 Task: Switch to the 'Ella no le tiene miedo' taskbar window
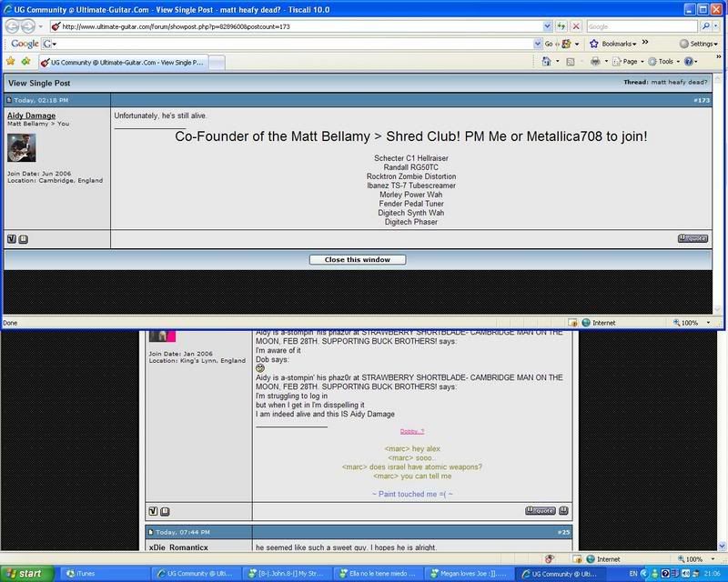pos(379,574)
